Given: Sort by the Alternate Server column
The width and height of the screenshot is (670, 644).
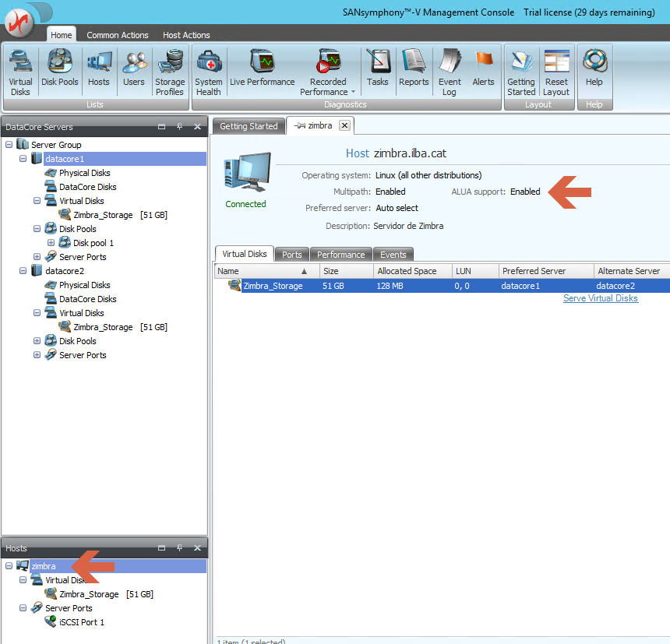Looking at the screenshot, I should [x=632, y=271].
